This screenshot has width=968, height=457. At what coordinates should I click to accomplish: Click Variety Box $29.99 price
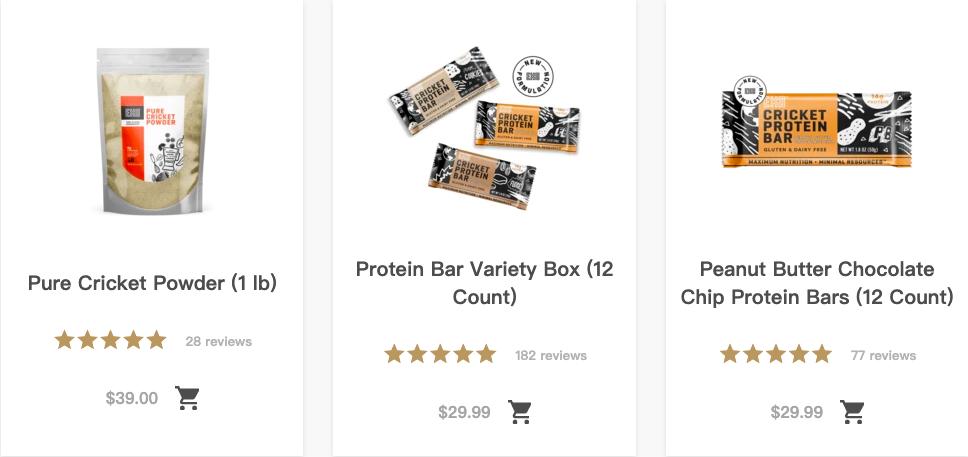point(464,412)
